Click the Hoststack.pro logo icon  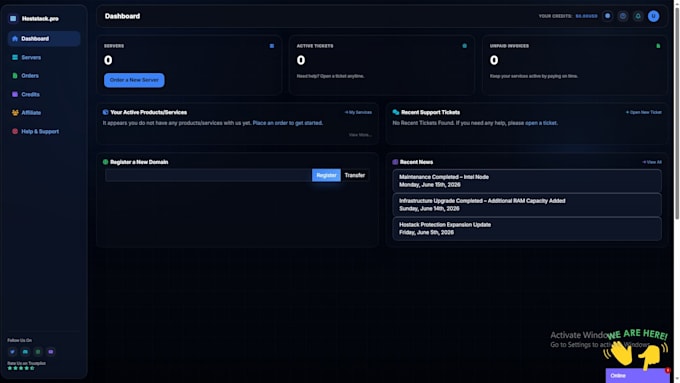pos(13,19)
